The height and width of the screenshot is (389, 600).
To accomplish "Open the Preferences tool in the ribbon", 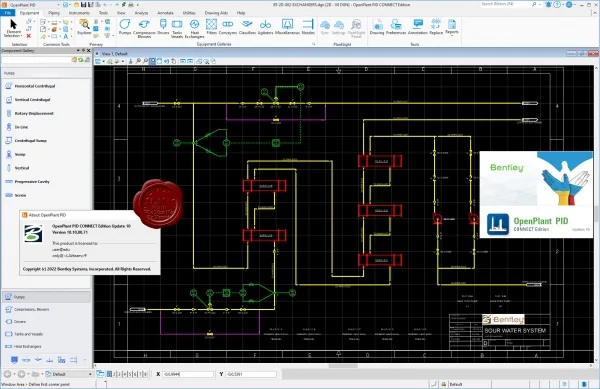I will (x=396, y=27).
